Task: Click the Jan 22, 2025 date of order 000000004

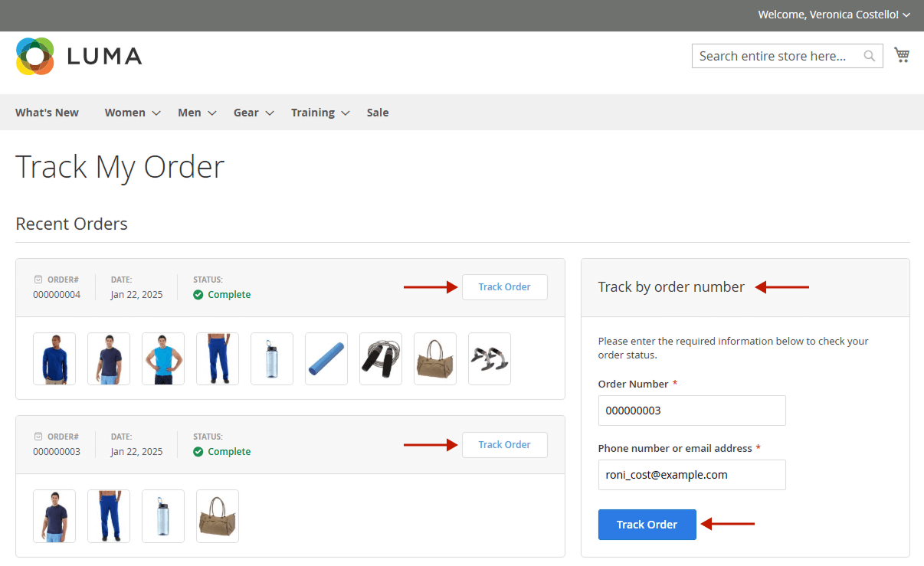Action: (x=136, y=295)
